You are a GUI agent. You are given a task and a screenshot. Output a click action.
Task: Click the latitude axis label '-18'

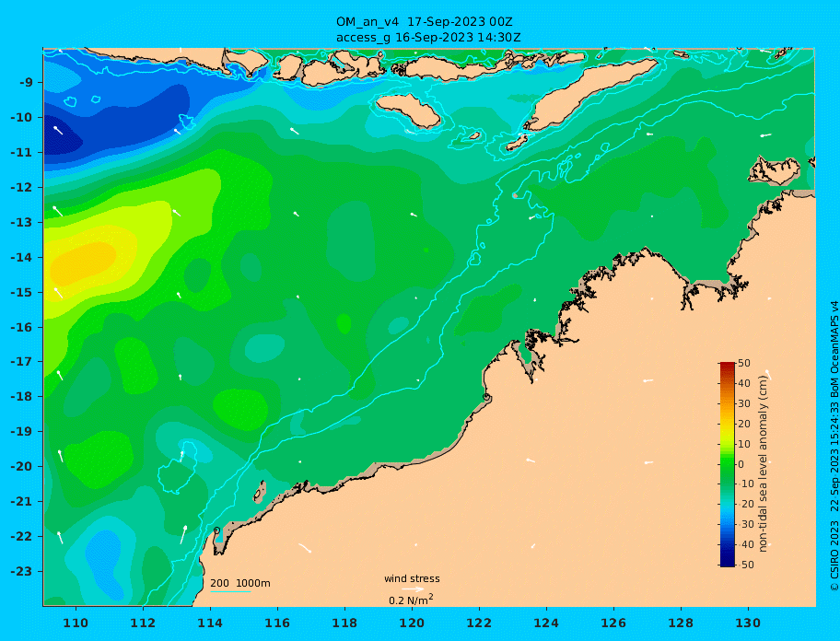22,397
